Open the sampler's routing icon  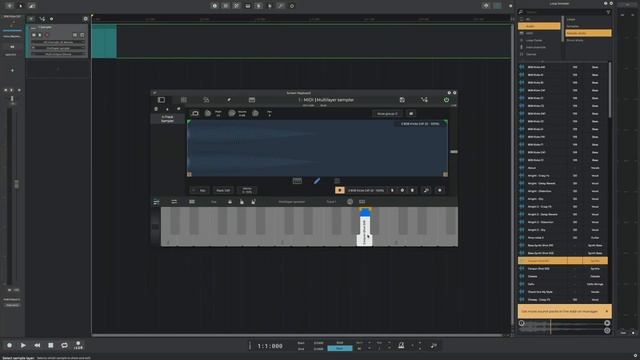coord(424,100)
